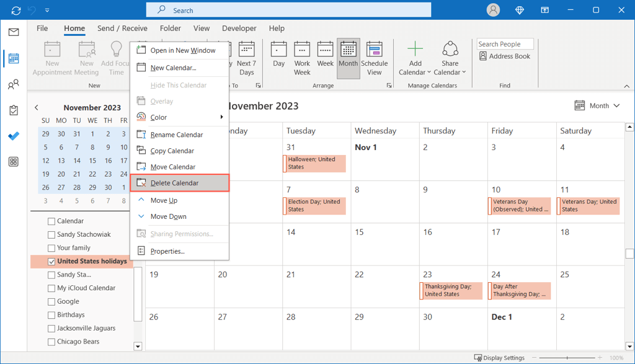
Task: Toggle the Google calendar checkbox
Action: click(51, 301)
